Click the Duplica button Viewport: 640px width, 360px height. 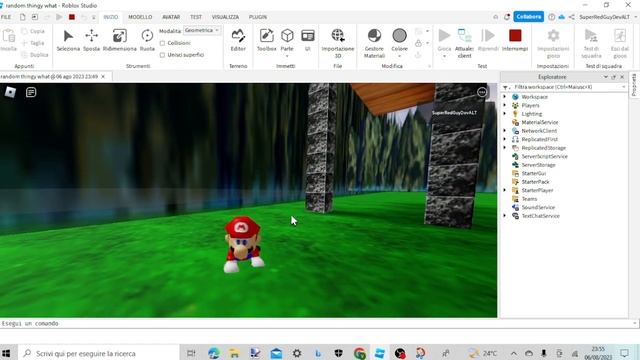pos(35,55)
